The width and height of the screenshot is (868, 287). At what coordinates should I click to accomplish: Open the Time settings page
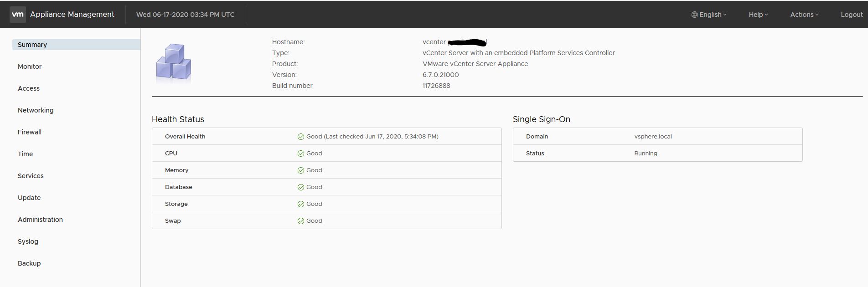point(26,154)
